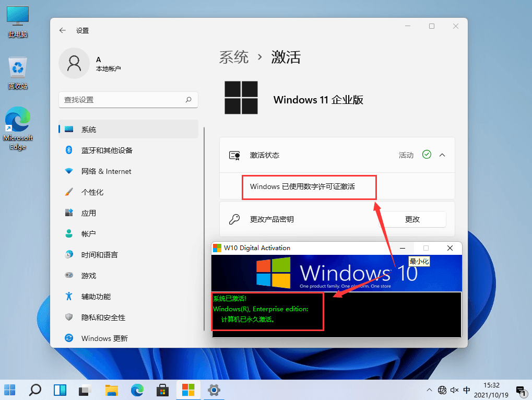Open taskbar Search
Screen dimensions: 532x400
[x=35, y=390]
